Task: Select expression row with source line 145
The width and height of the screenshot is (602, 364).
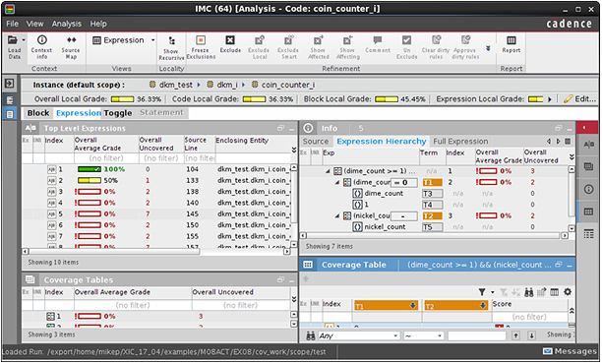Action: click(x=156, y=213)
